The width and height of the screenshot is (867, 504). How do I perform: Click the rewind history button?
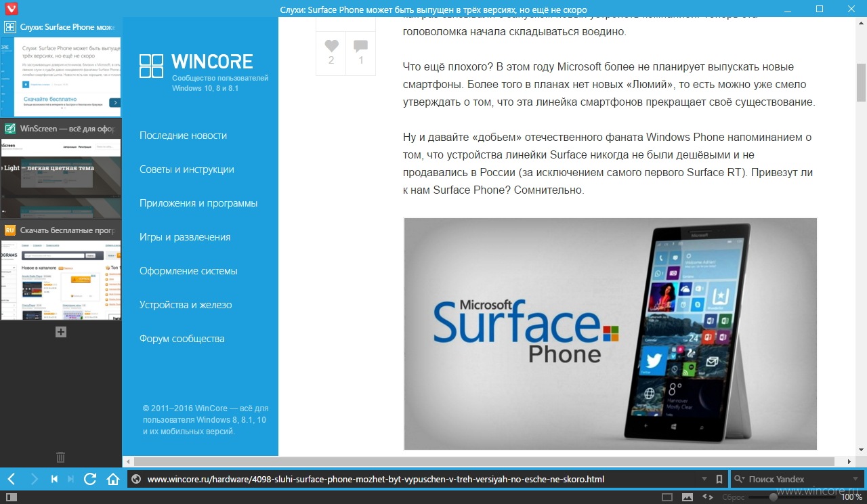(54, 479)
